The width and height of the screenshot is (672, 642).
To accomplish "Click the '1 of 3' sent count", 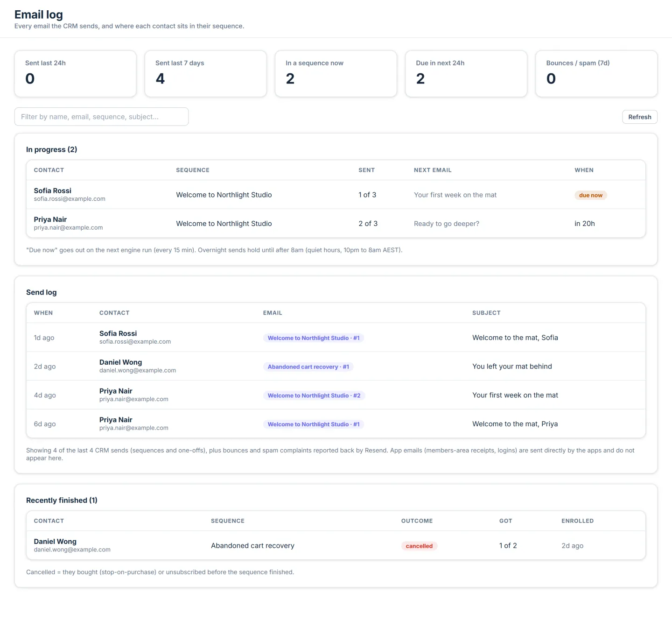I will 367,195.
